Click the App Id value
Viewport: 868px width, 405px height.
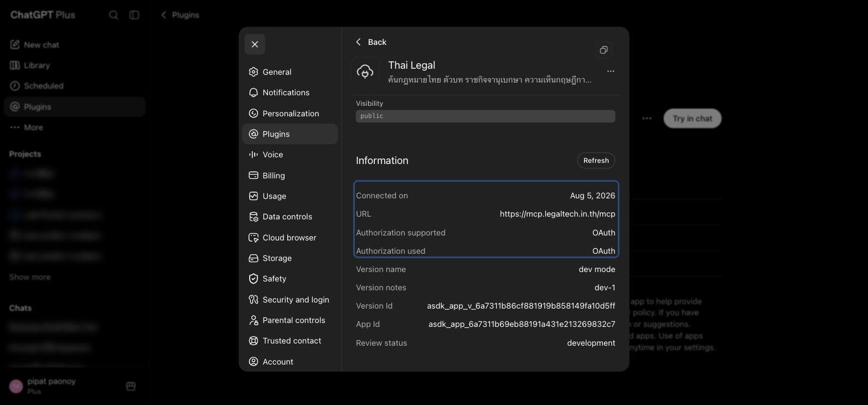click(x=522, y=324)
